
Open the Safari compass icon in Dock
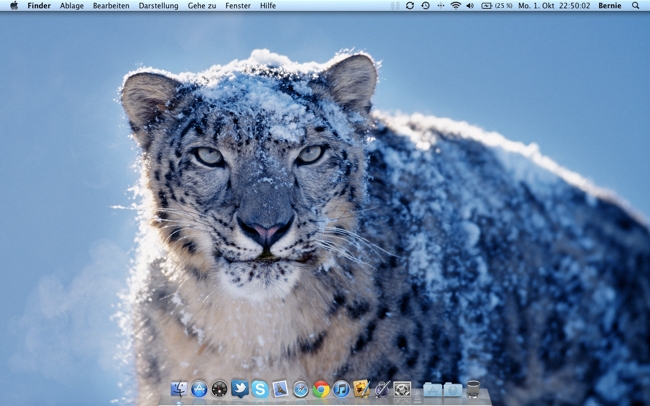click(x=301, y=389)
